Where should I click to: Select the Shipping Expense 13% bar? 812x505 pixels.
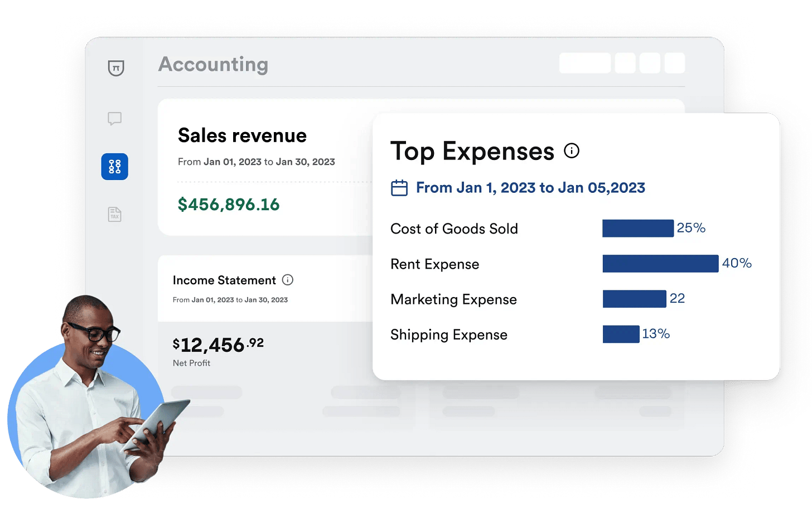(x=621, y=334)
